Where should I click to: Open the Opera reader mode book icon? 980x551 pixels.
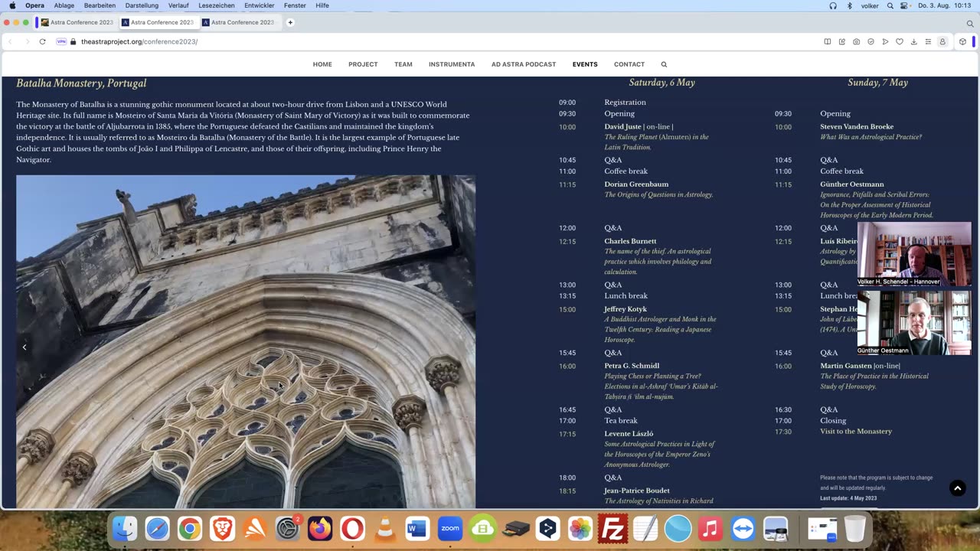click(828, 41)
